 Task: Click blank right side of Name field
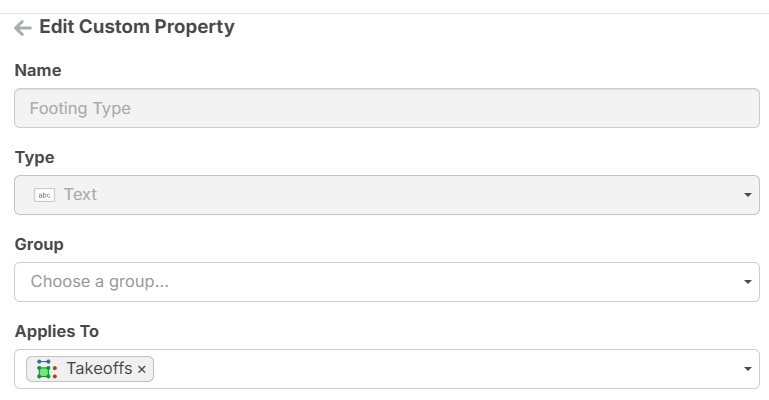600,108
